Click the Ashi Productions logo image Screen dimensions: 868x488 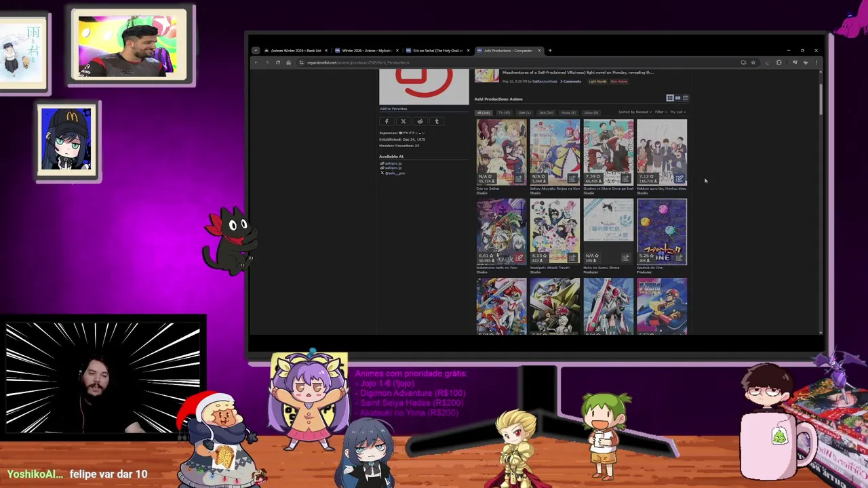(424, 86)
